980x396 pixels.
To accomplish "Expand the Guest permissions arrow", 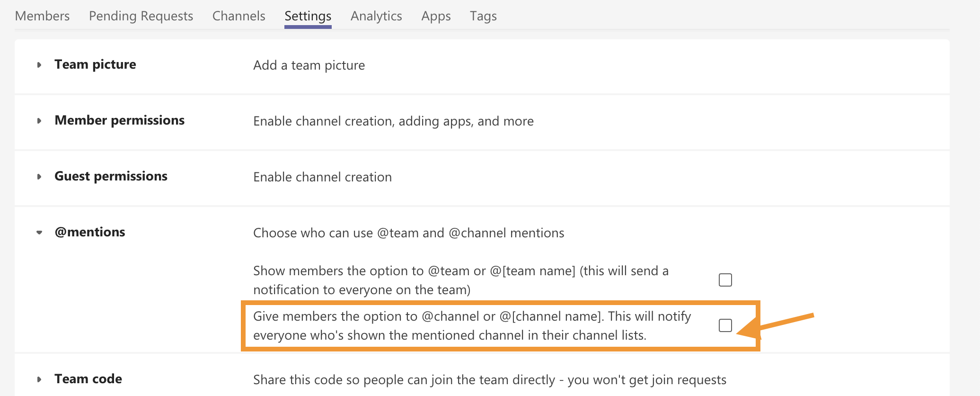I will (39, 177).
